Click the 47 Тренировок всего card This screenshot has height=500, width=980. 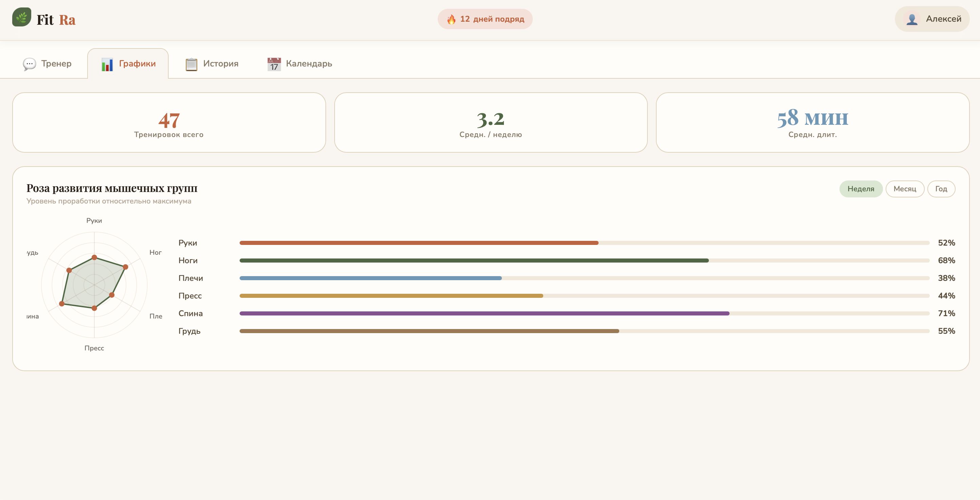[x=169, y=122]
